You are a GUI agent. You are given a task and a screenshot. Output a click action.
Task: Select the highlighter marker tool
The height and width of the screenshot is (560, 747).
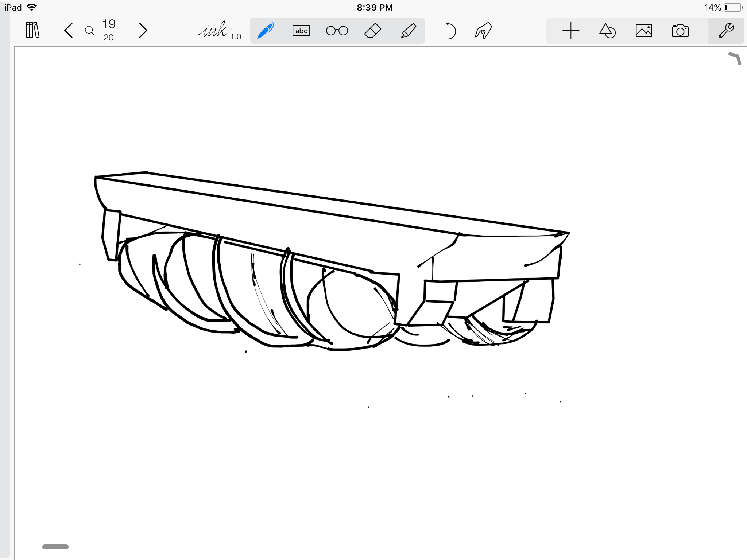(x=409, y=31)
